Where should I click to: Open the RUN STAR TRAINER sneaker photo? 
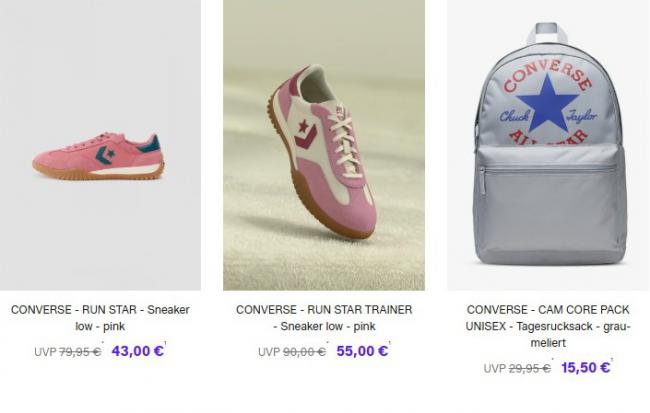324,145
